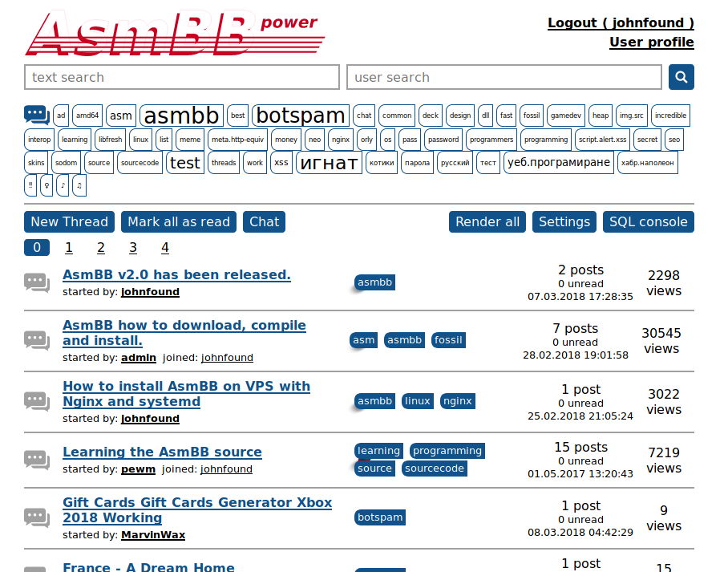Select the incredible tag
728x572 pixels.
tap(670, 116)
